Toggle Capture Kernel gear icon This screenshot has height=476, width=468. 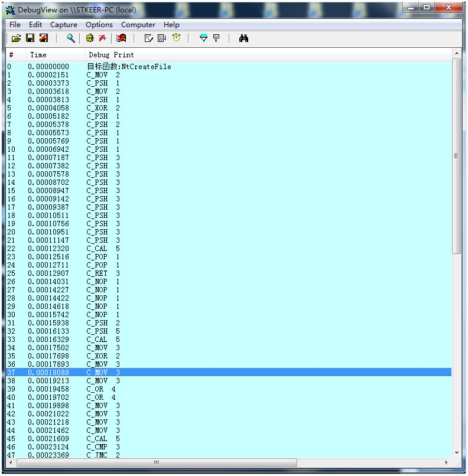coord(90,38)
